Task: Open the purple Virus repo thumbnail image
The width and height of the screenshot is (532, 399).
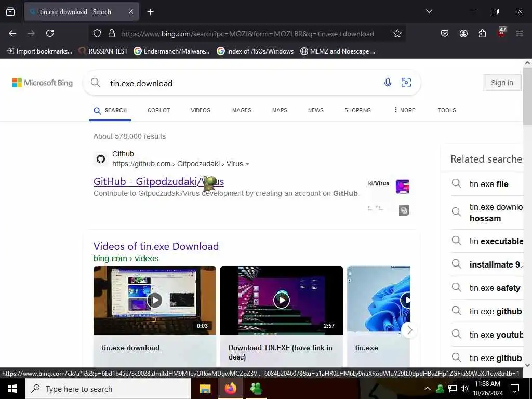Action: click(x=403, y=187)
